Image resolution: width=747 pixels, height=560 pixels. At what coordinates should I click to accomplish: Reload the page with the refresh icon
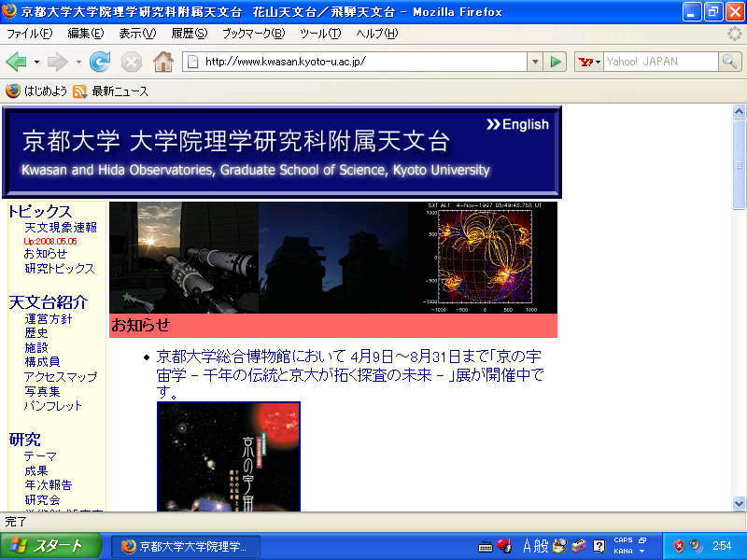pyautogui.click(x=100, y=62)
